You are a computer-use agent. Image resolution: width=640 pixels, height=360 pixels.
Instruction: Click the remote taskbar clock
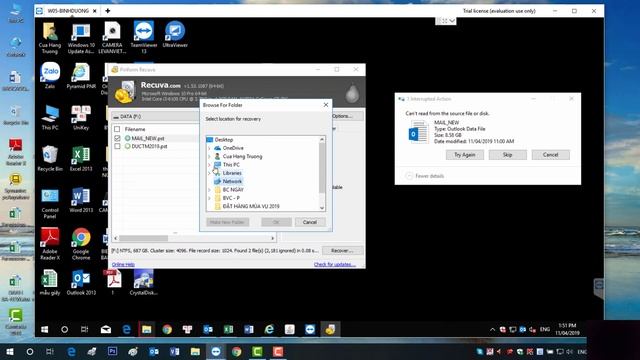tap(567, 329)
